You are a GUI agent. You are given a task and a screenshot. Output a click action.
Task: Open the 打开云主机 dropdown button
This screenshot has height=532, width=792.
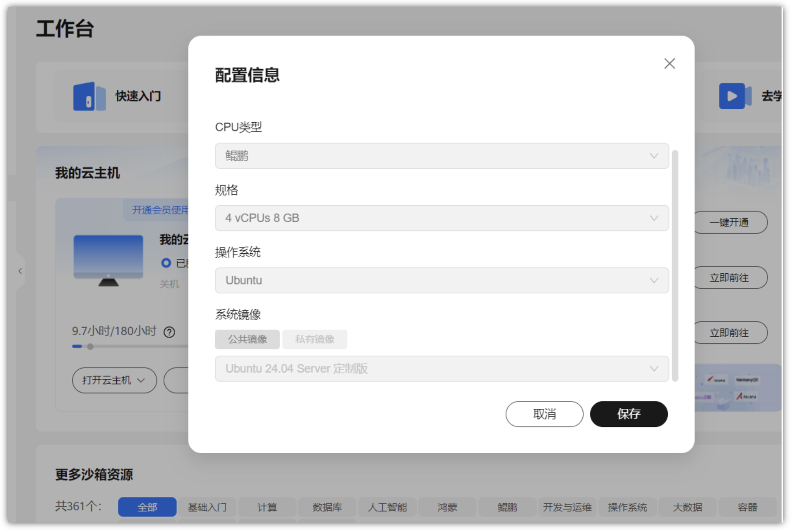(x=114, y=380)
